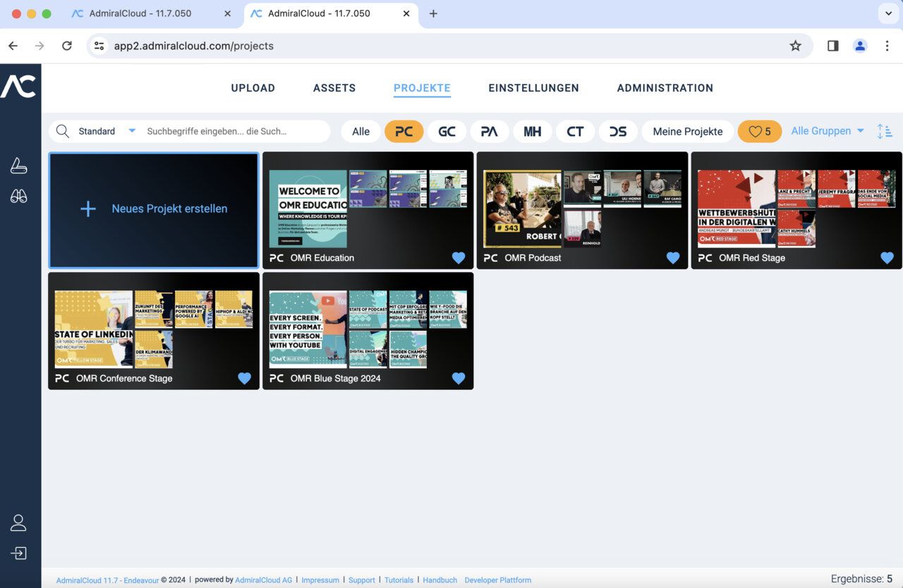Open the GC filter chip
The image size is (903, 588).
[447, 131]
